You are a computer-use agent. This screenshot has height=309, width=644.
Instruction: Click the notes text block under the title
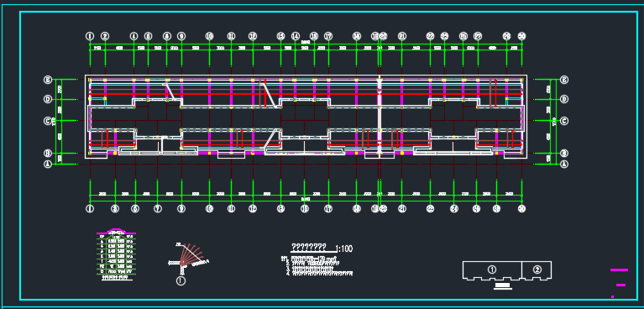tap(317, 265)
